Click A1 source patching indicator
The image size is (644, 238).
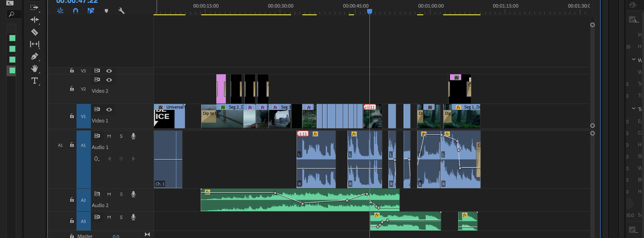coord(60,145)
